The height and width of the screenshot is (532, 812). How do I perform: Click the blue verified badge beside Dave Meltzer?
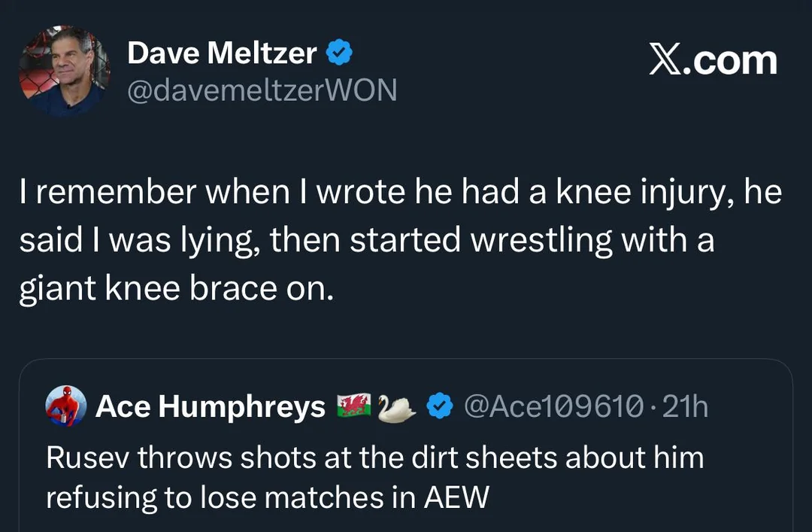339,53
